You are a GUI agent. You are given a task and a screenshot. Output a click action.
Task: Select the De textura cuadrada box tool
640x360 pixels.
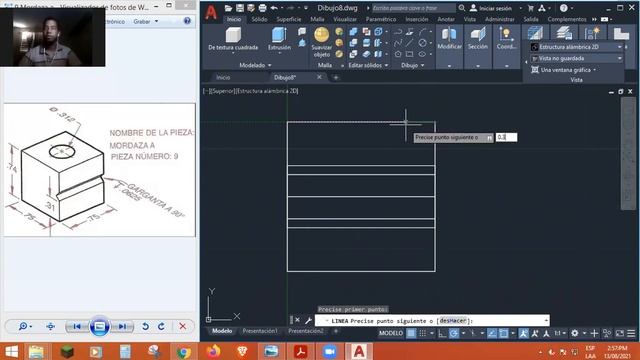233,40
